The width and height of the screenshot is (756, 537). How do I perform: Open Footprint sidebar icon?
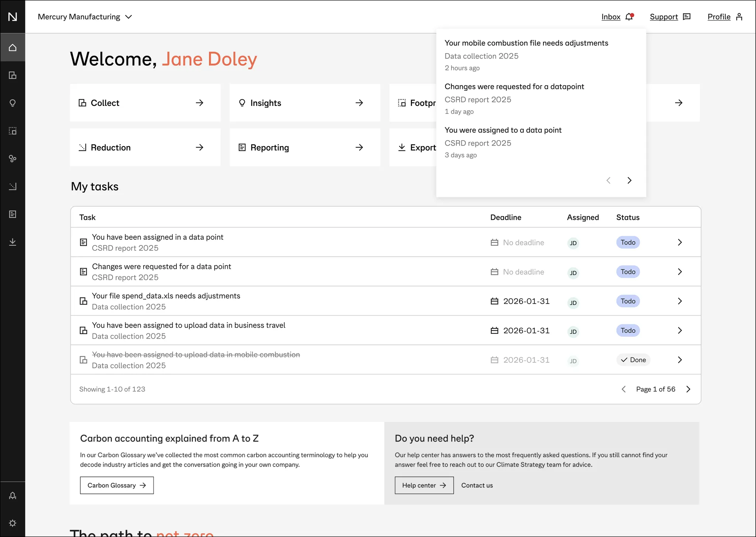click(13, 131)
